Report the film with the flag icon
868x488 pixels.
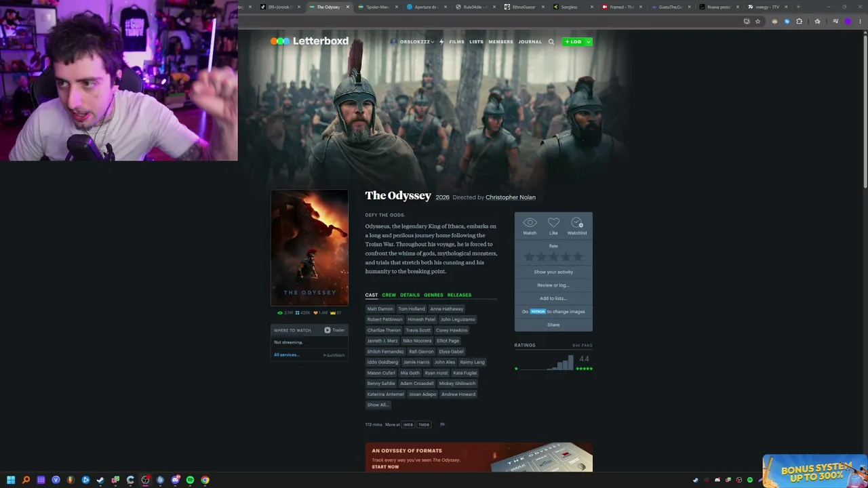click(442, 425)
